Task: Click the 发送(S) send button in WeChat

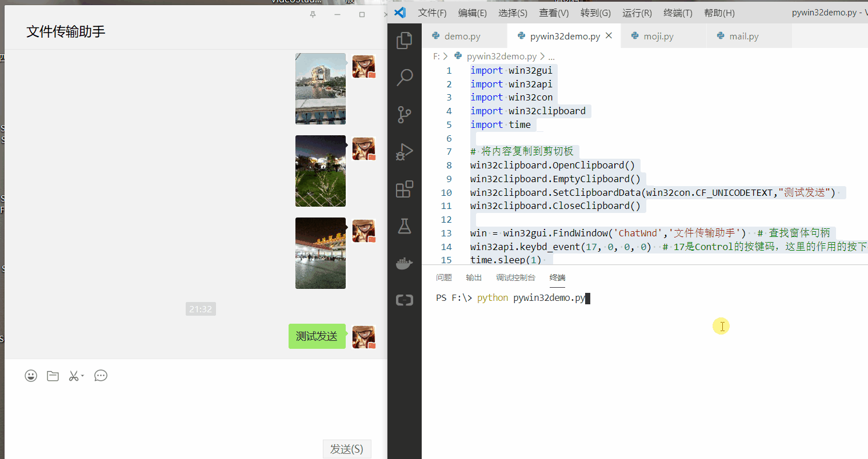Action: coord(347,449)
